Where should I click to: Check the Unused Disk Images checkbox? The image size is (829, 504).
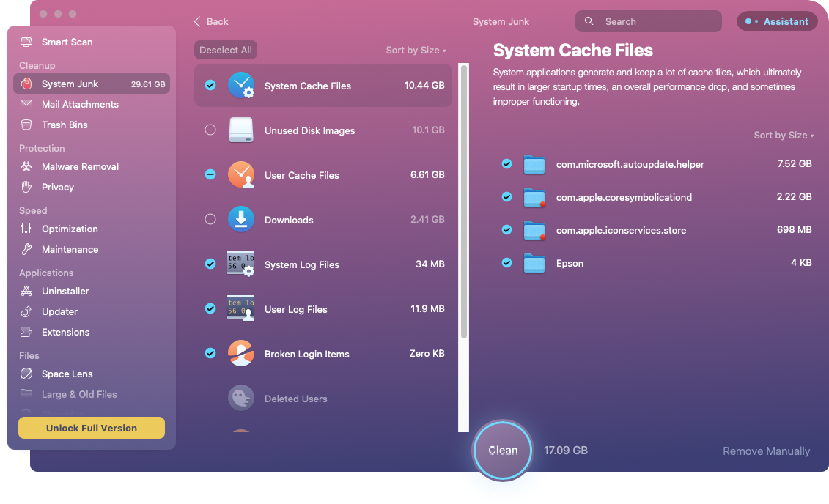[210, 130]
